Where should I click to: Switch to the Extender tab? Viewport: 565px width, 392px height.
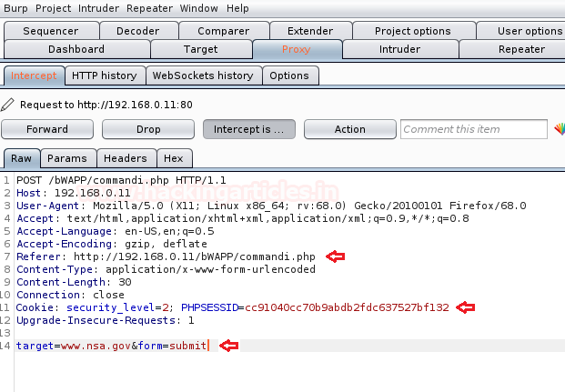coord(310,31)
